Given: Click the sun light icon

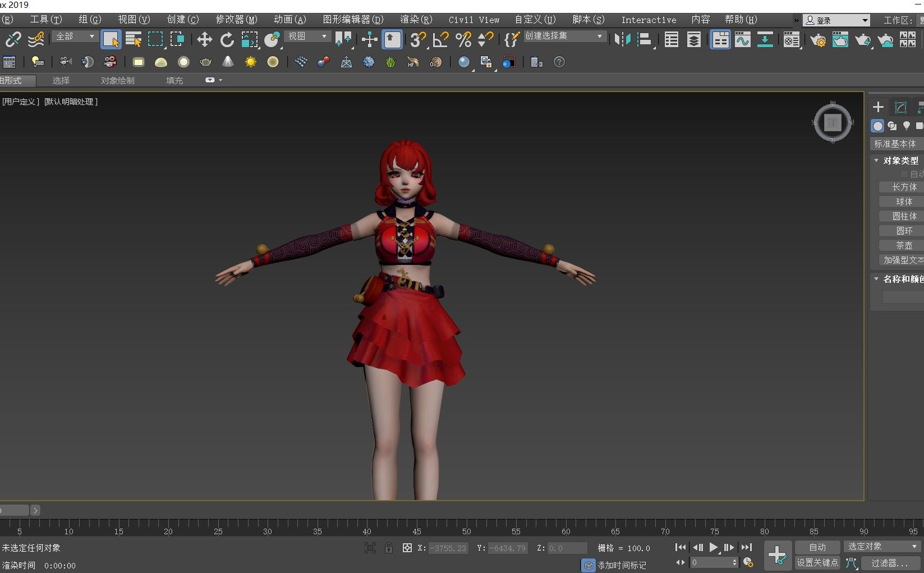Looking at the screenshot, I should pos(250,62).
